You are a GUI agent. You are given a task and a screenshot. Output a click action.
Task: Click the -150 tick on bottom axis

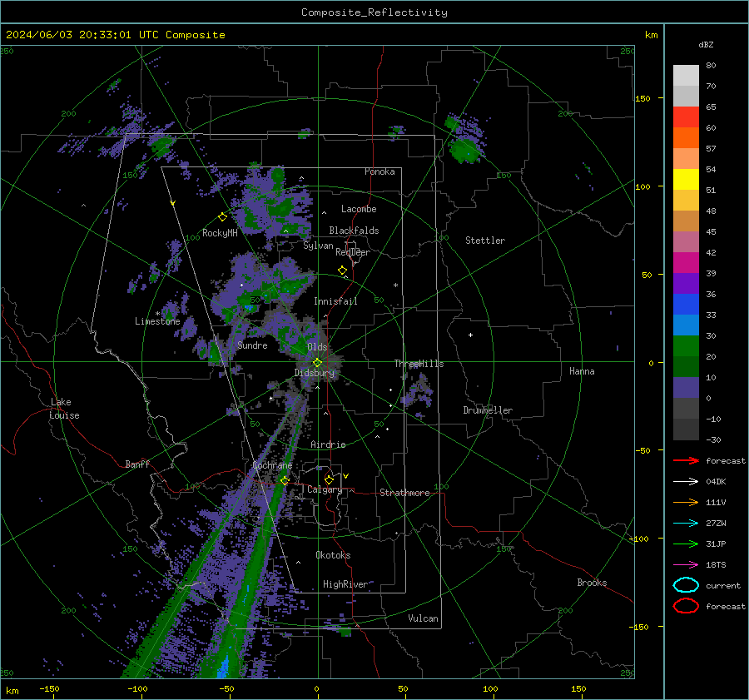50,689
